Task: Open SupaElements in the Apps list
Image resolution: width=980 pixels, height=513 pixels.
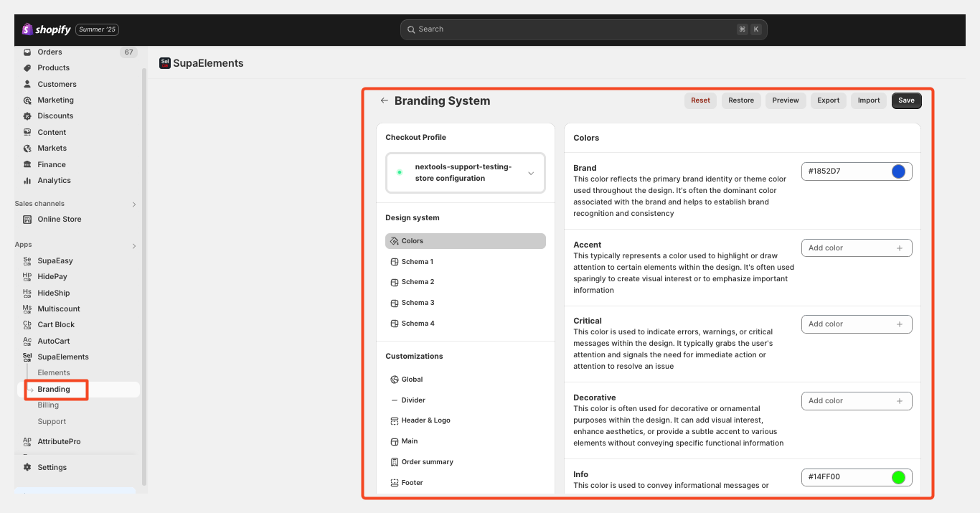Action: 63,357
